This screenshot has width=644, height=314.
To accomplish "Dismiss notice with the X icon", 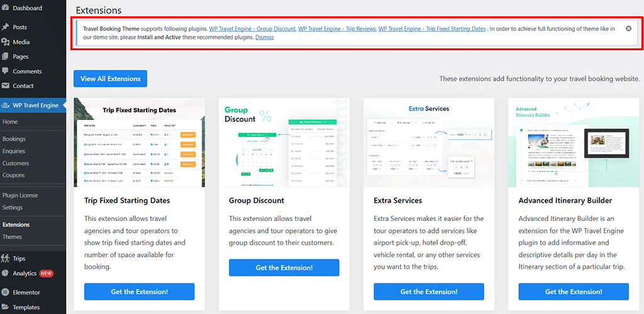I will pos(628,29).
